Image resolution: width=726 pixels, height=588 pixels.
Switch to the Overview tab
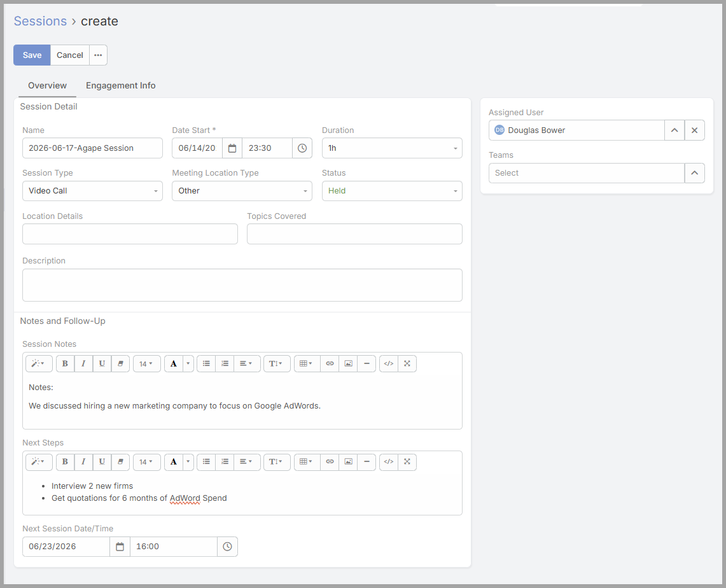tap(47, 86)
